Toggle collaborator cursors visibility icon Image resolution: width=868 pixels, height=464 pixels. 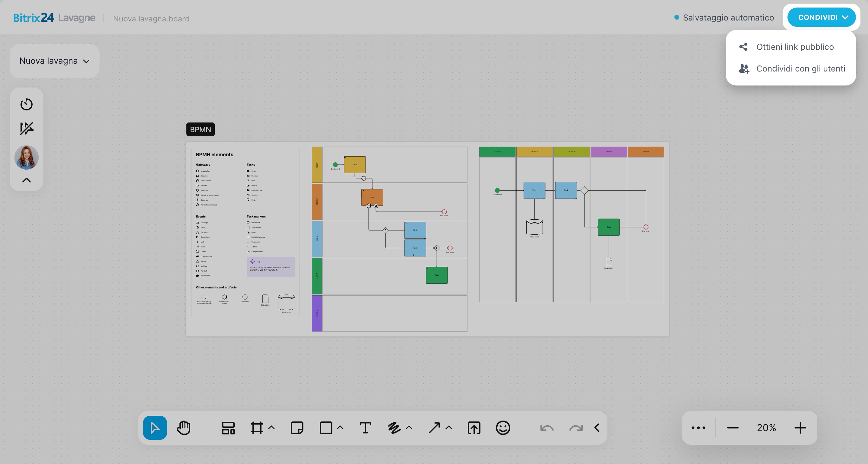click(x=26, y=129)
